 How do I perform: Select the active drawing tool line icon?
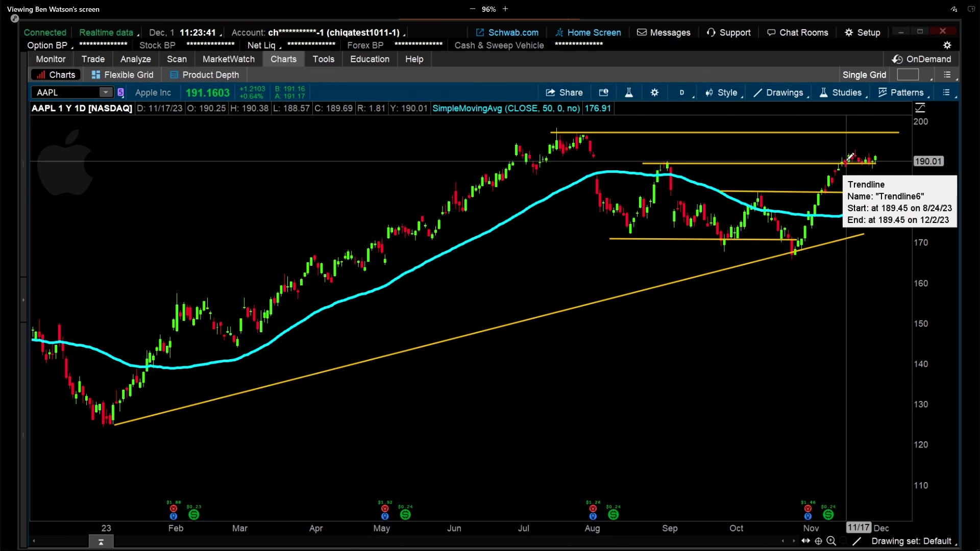click(857, 541)
